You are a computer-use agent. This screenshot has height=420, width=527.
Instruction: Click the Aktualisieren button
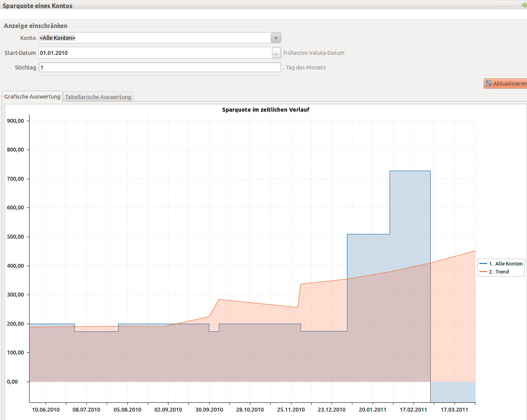pos(506,83)
